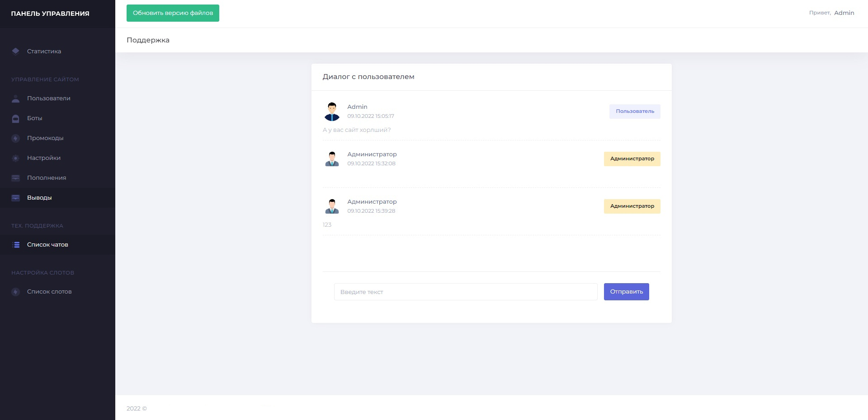Click the Статистика sidebar icon

tap(16, 51)
